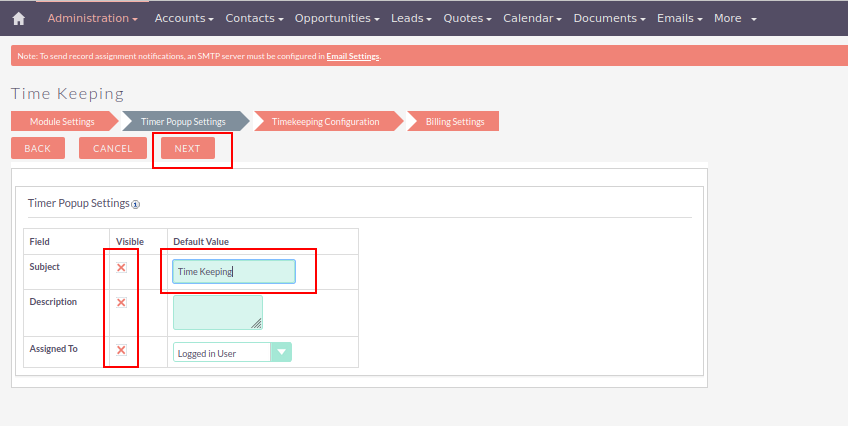Go to the Billing Settings step
Image resolution: width=848 pixels, height=426 pixels.
point(455,122)
